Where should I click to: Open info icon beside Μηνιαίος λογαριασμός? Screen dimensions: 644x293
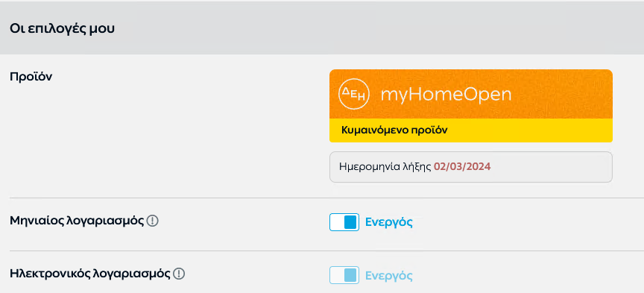pos(152,221)
